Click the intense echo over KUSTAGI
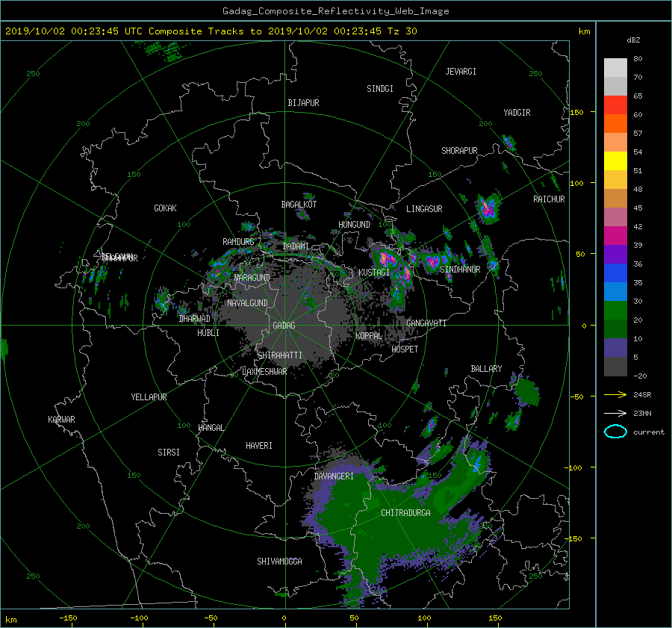 (387, 259)
